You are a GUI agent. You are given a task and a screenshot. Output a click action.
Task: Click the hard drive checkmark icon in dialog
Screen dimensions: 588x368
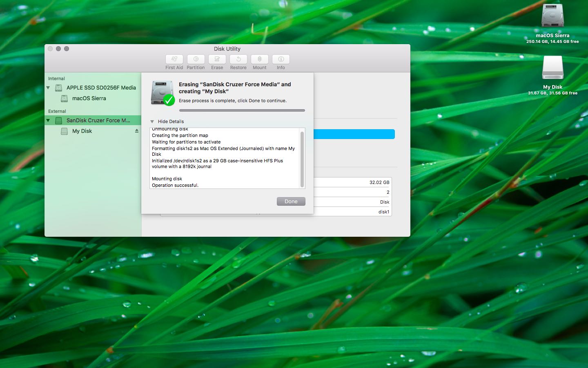163,93
